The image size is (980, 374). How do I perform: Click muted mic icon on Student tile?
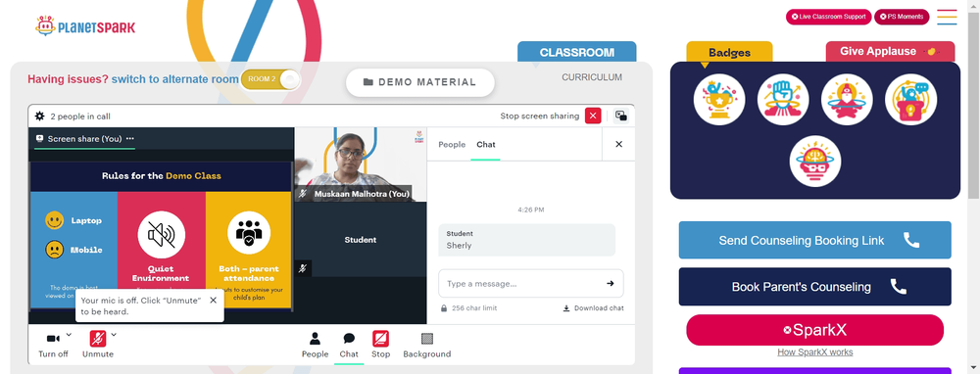coord(303,268)
